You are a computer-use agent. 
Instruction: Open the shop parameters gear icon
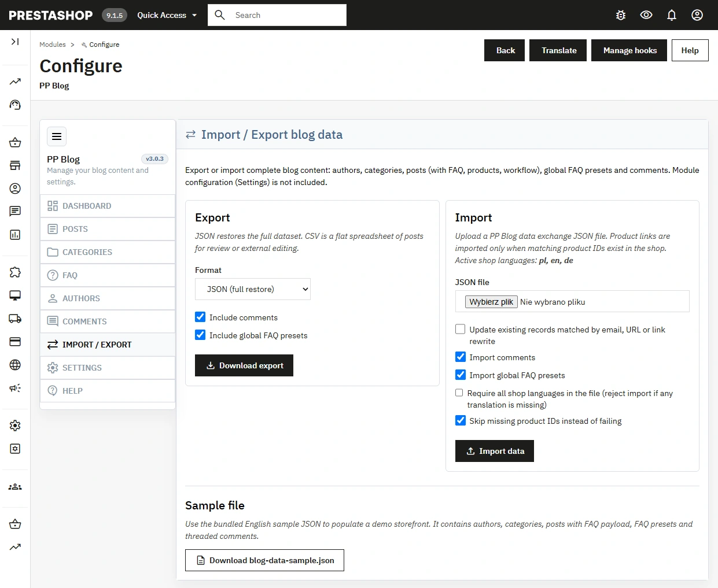tap(15, 426)
